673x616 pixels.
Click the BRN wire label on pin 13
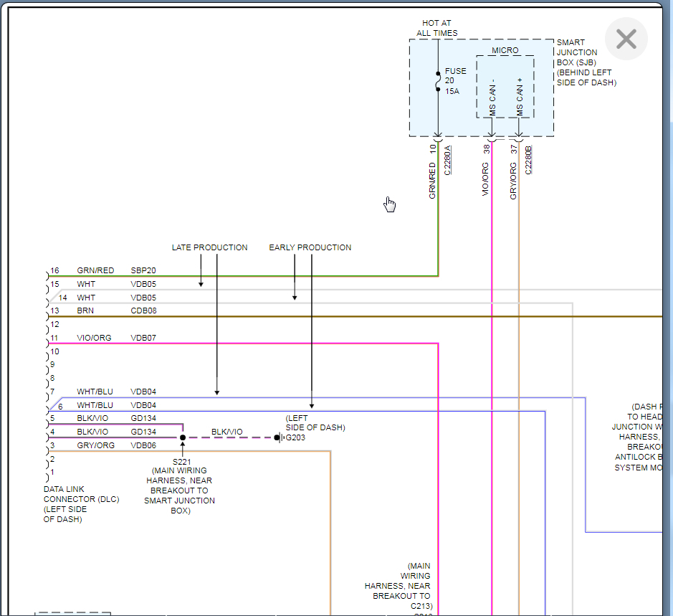85,311
